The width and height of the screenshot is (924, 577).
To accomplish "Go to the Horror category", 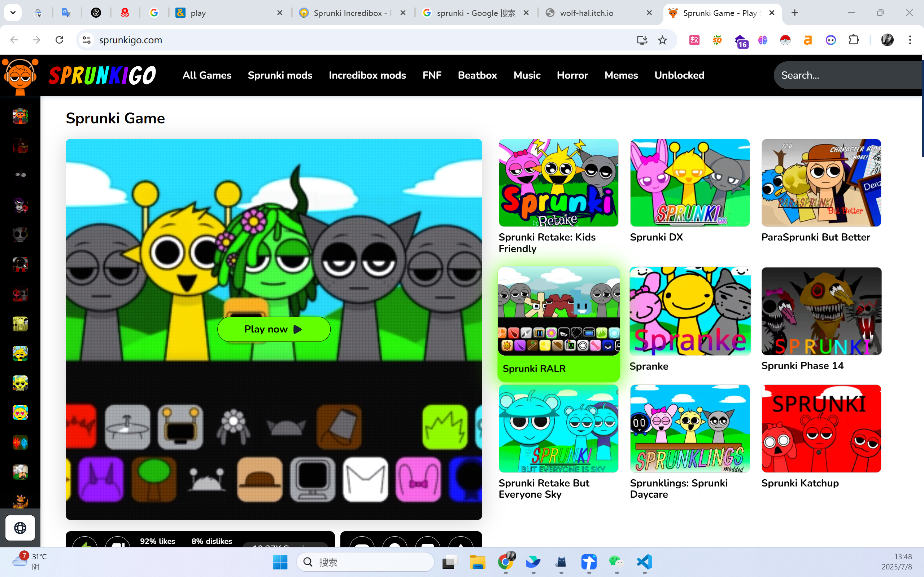I will (572, 75).
